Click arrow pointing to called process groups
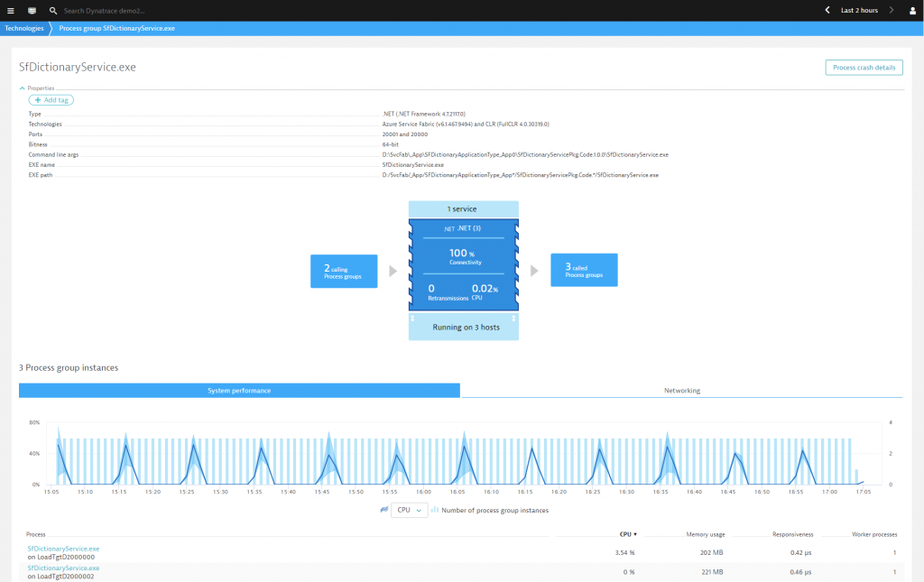The width and height of the screenshot is (924, 582). 534,271
